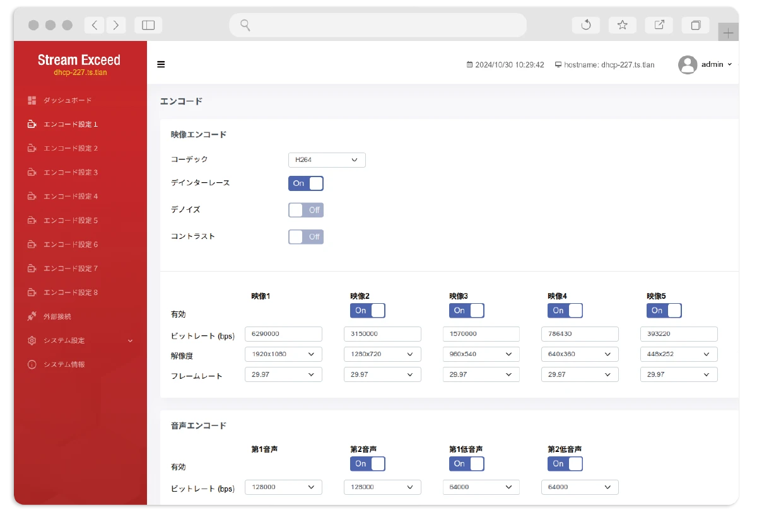This screenshot has width=757, height=532.
Task: Click the camera icon beside エンコード設定 1
Action: pos(32,124)
